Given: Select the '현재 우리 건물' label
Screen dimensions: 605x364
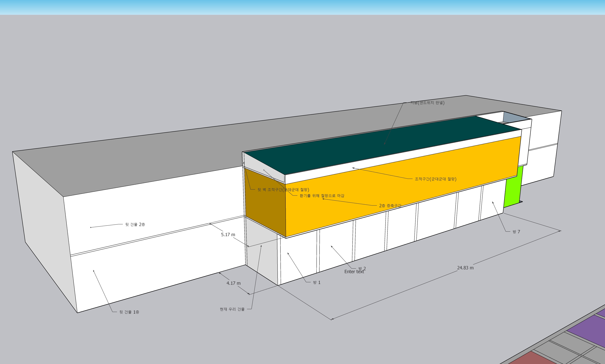Looking at the screenshot, I should [x=232, y=309].
